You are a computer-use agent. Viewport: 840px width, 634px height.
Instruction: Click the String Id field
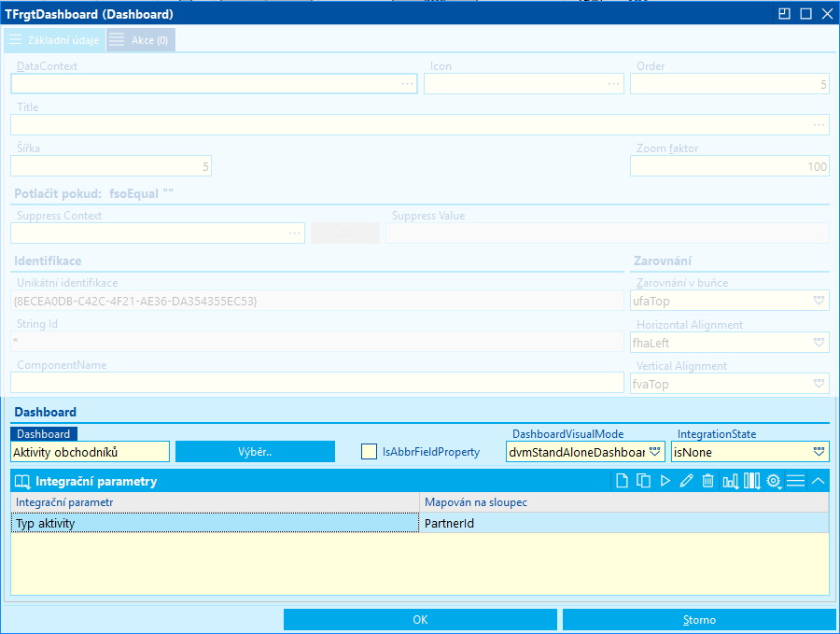point(317,342)
